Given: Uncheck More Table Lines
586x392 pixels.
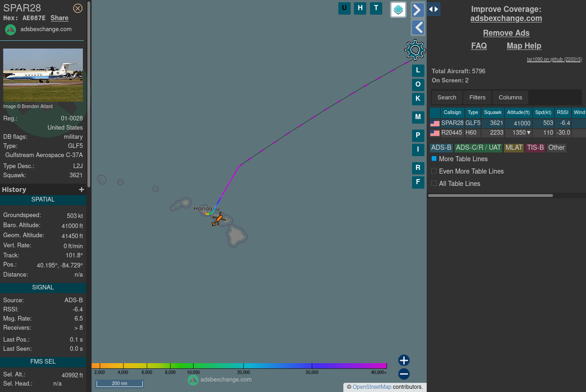Looking at the screenshot, I should tap(434, 158).
